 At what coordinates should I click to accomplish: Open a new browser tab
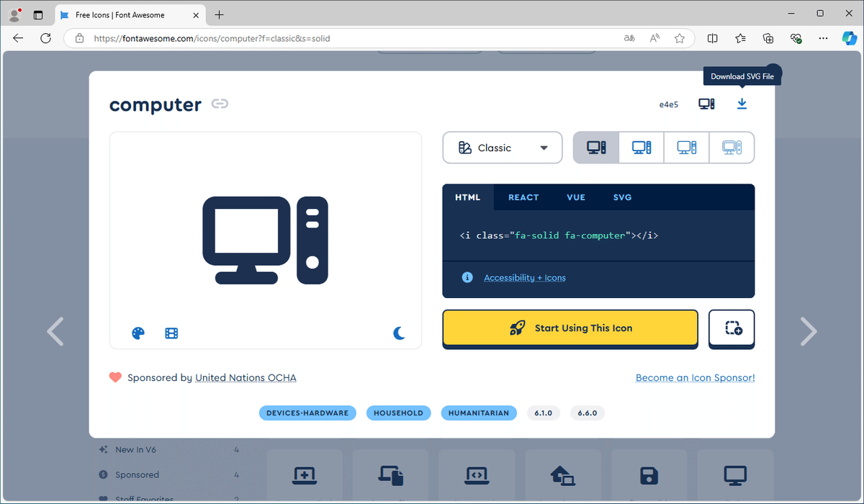coord(220,14)
